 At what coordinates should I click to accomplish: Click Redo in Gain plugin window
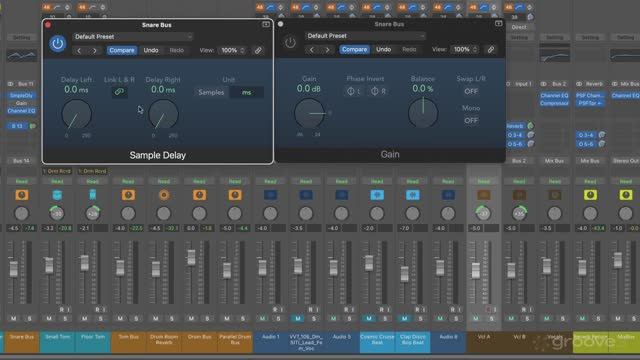(x=409, y=50)
